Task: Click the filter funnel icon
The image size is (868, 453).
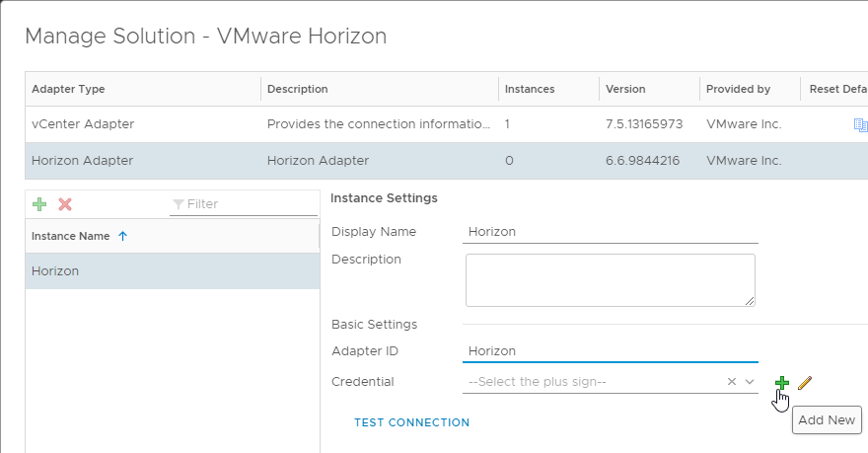Action: [x=179, y=204]
